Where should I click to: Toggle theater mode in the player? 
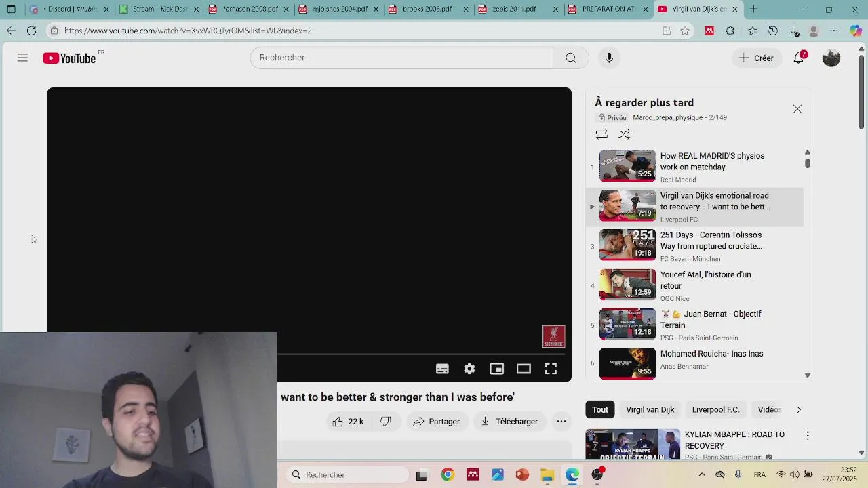click(524, 369)
